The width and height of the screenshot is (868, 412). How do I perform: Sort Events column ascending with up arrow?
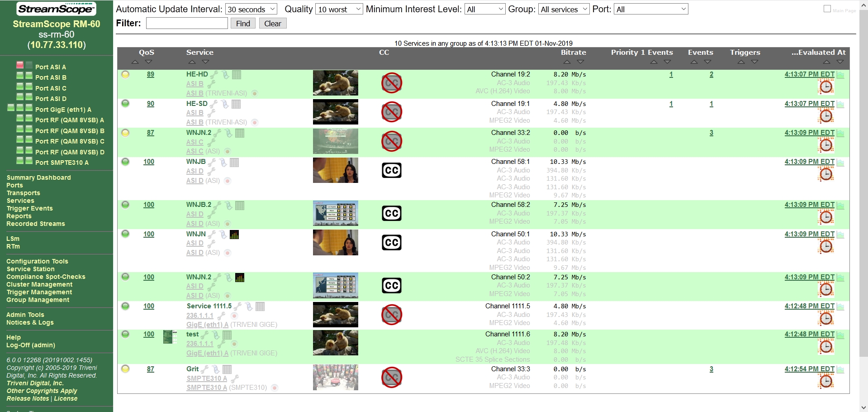(694, 62)
